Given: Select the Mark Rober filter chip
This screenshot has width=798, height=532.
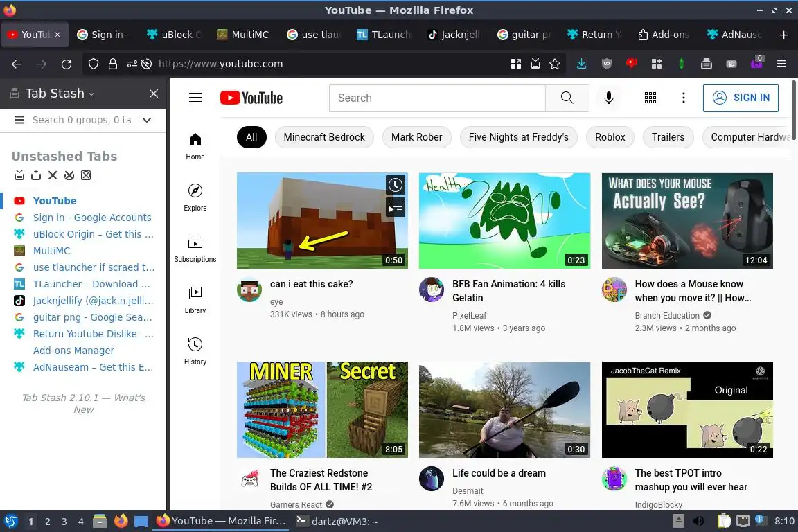Looking at the screenshot, I should pyautogui.click(x=416, y=137).
